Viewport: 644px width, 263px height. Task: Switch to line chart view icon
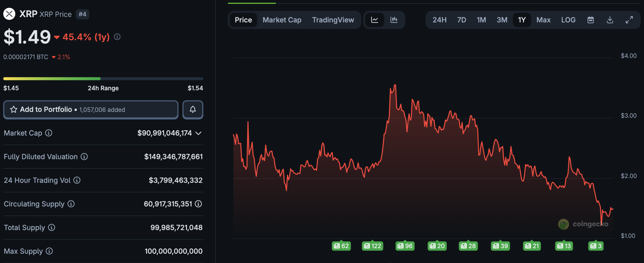(375, 20)
